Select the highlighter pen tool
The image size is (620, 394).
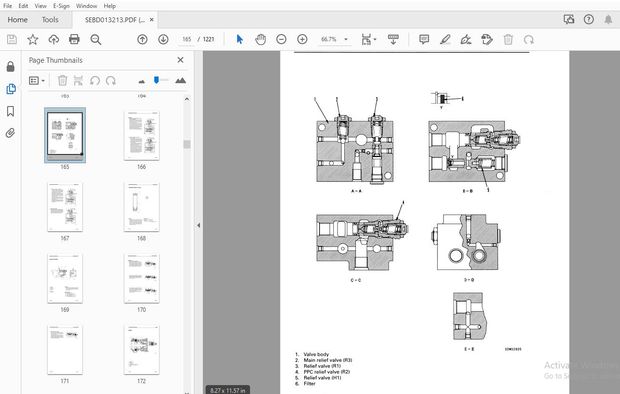(445, 39)
